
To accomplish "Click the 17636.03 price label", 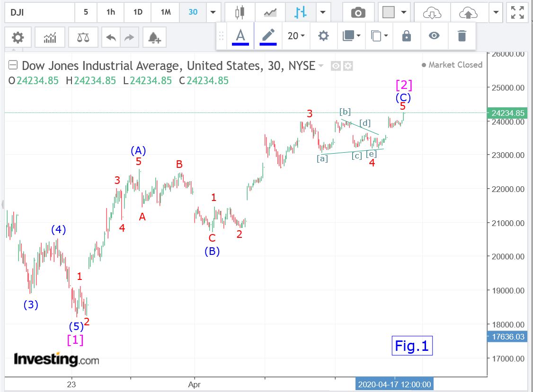I will pos(507,337).
